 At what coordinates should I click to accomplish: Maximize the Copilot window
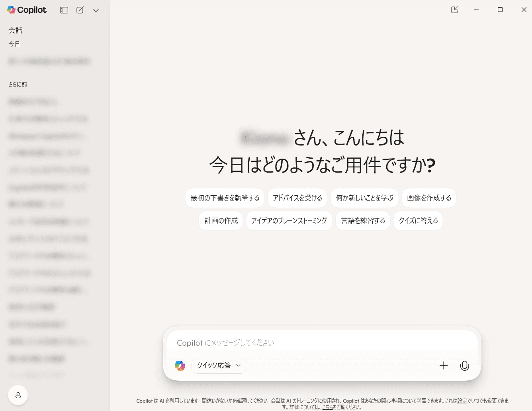tap(500, 10)
